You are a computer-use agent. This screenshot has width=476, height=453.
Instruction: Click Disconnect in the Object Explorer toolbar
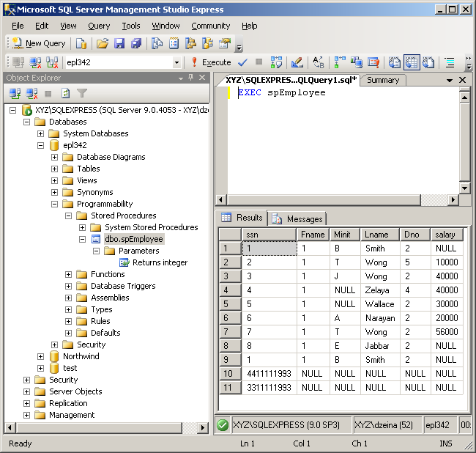click(31, 93)
